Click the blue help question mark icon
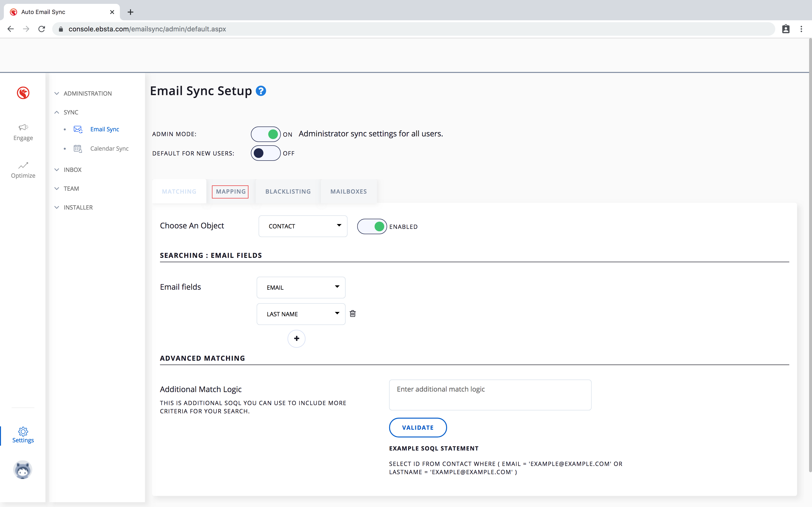Screen dimensions: 812x507 coord(261,91)
